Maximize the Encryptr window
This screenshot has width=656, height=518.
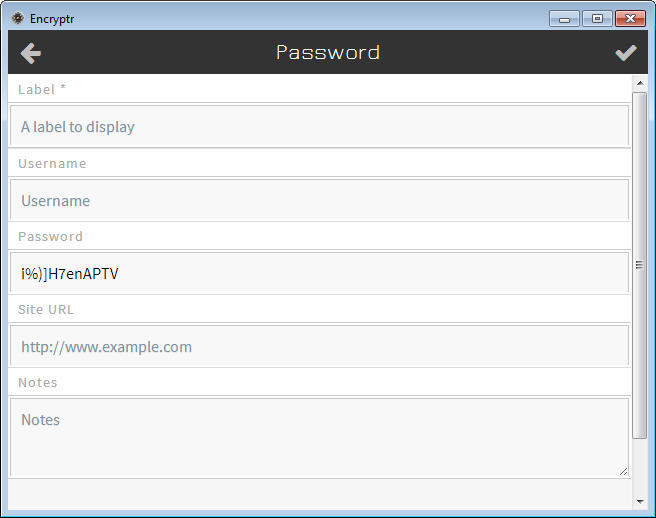[597, 19]
